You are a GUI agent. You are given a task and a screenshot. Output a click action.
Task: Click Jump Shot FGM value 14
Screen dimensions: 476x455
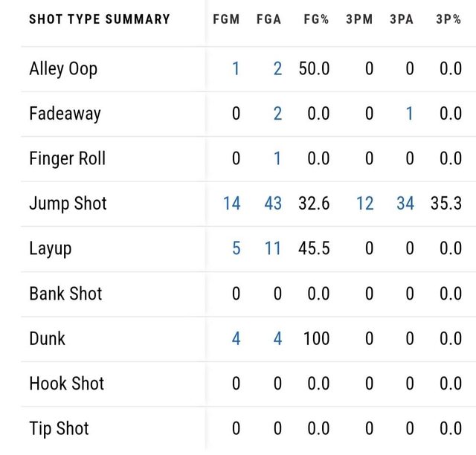coord(231,203)
